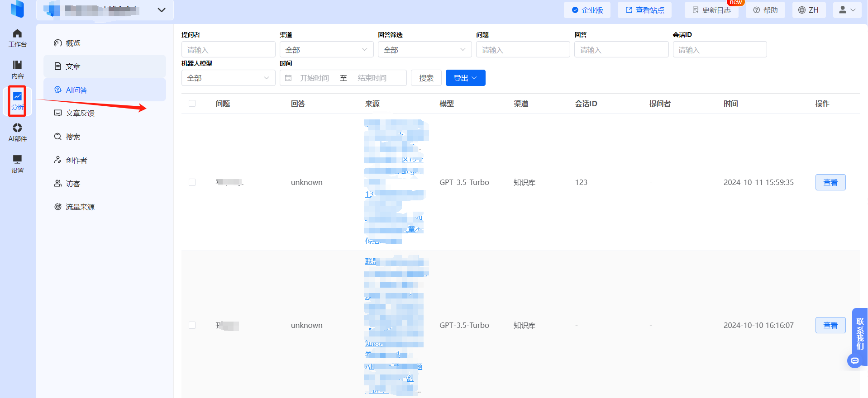Open the 回答筛选 answer filter dropdown
This screenshot has height=398, width=868.
point(424,49)
